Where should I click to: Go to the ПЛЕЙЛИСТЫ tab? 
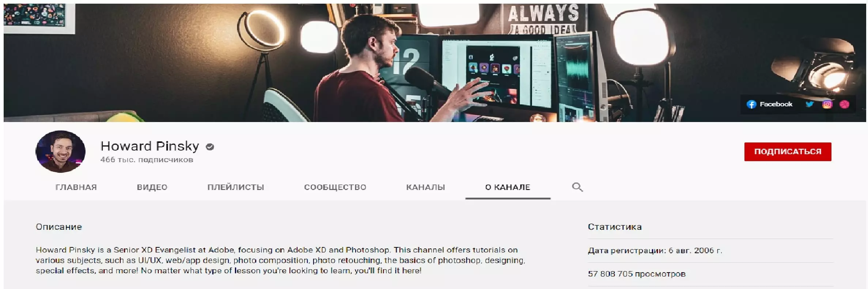pyautogui.click(x=236, y=187)
